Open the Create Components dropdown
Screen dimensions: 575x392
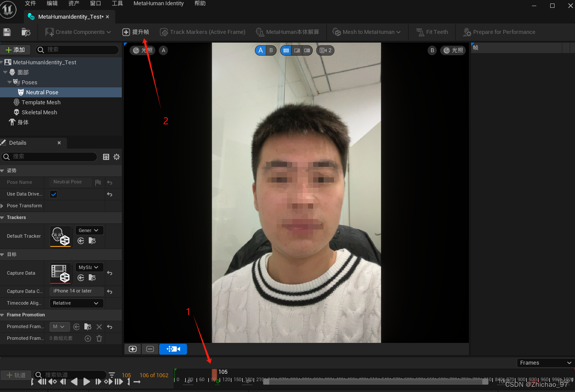78,32
